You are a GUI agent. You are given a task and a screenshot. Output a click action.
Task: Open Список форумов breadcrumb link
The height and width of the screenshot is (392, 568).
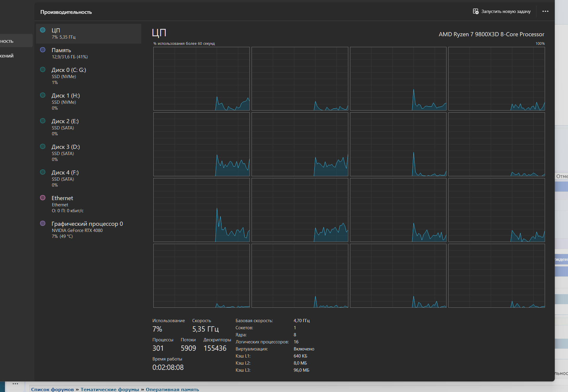52,389
